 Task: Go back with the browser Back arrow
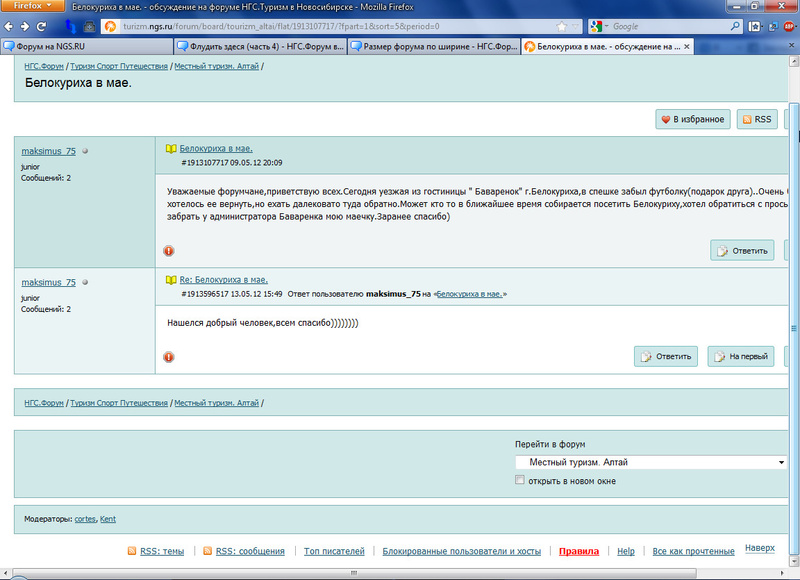pyautogui.click(x=9, y=26)
